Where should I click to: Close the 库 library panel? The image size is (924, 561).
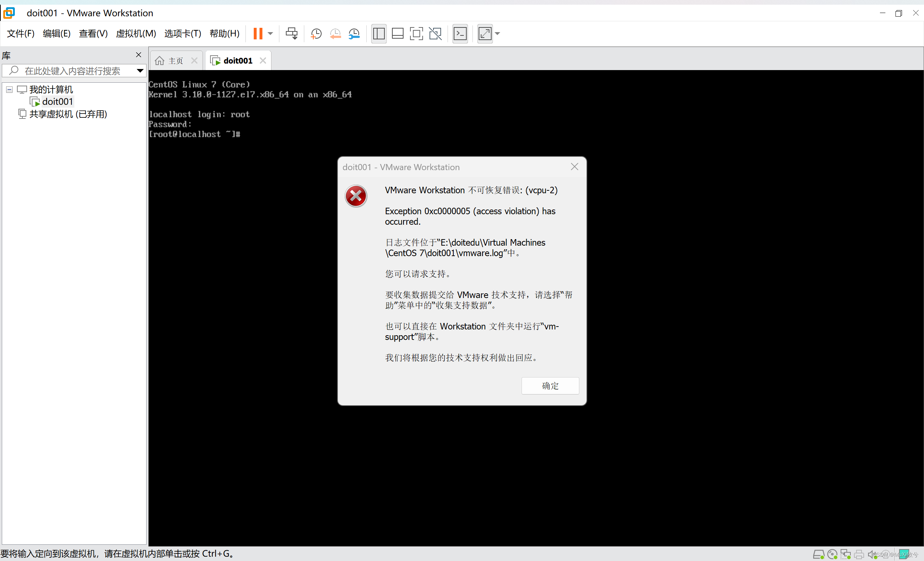pos(138,55)
